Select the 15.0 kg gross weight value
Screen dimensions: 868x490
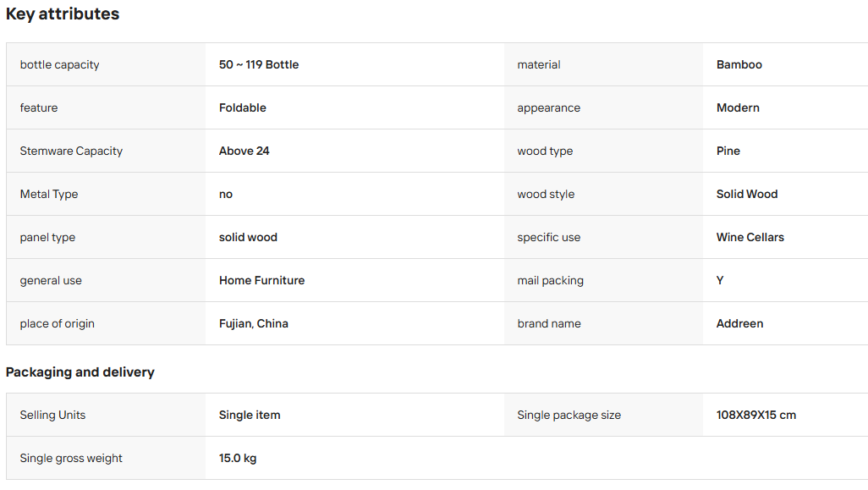[238, 458]
